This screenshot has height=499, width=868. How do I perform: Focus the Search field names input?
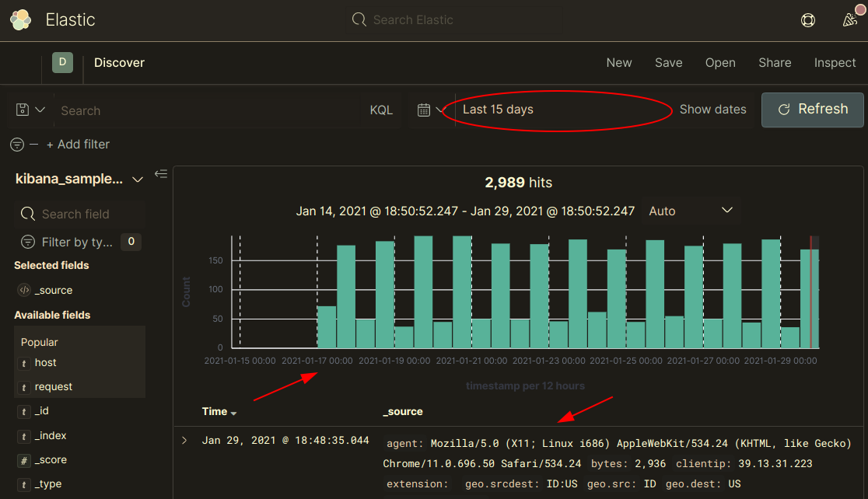click(79, 214)
